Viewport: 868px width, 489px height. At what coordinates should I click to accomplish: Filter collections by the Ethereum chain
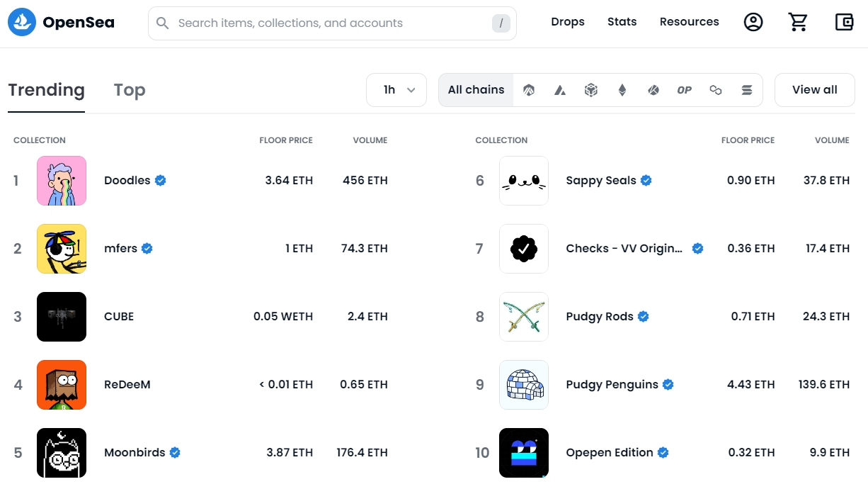(622, 89)
